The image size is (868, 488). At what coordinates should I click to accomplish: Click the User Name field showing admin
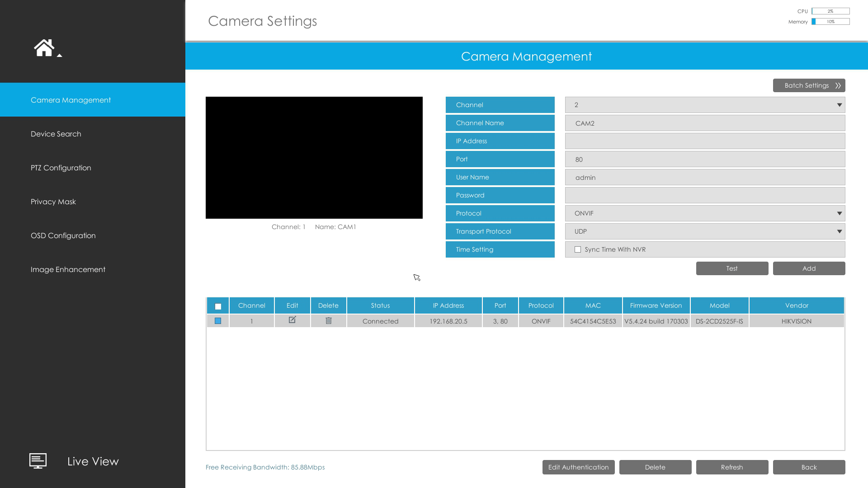click(705, 177)
